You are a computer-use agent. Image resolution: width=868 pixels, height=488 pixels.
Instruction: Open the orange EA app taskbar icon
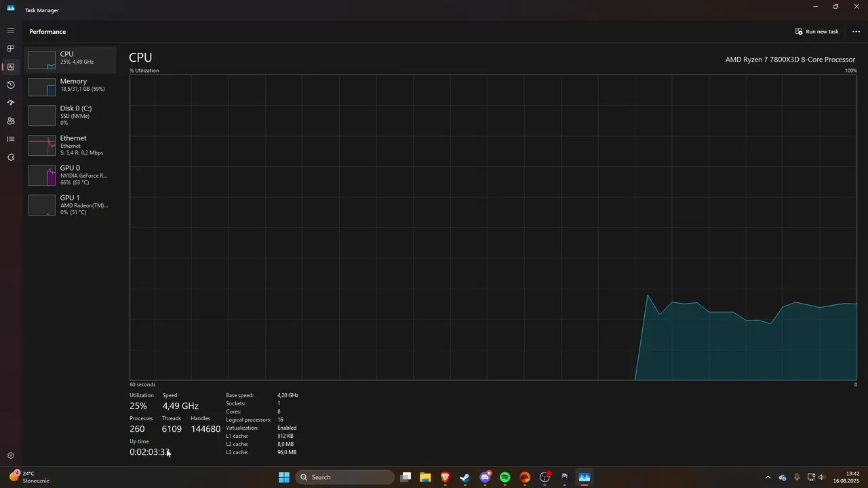(x=525, y=477)
